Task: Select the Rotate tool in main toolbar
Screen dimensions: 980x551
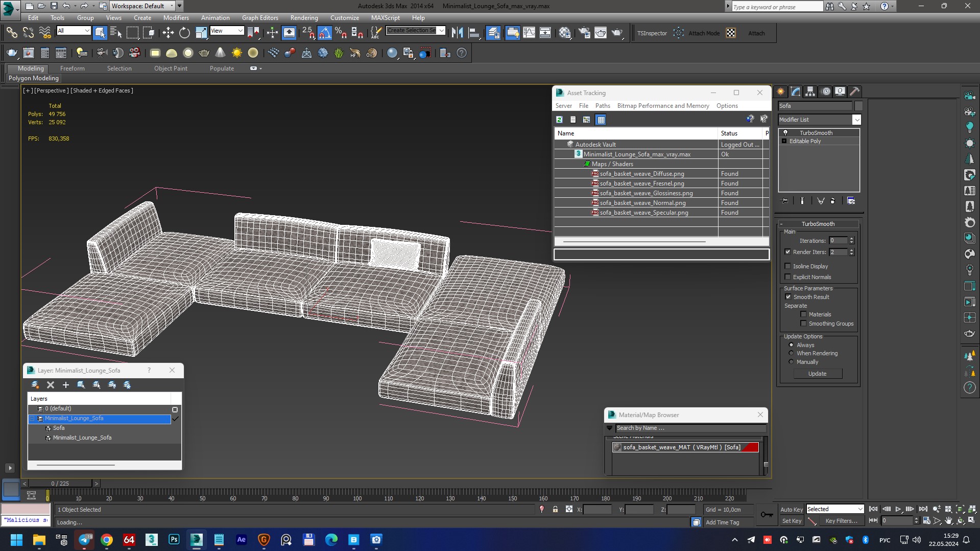Action: click(184, 33)
